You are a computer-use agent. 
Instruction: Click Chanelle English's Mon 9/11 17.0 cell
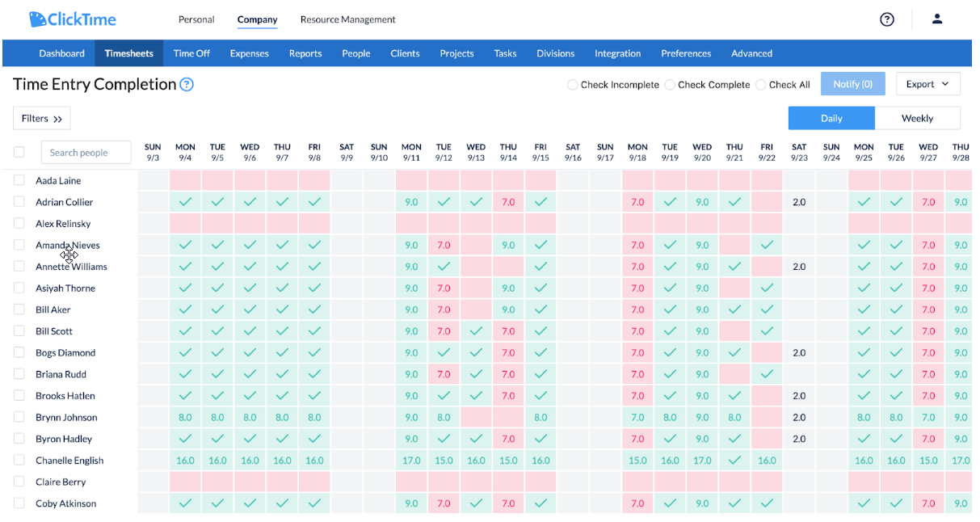point(411,461)
